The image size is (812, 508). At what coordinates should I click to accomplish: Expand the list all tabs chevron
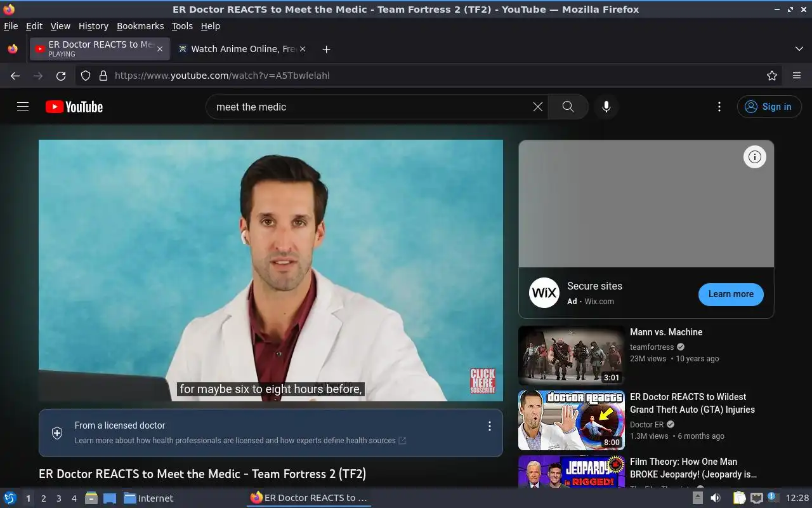[799, 49]
